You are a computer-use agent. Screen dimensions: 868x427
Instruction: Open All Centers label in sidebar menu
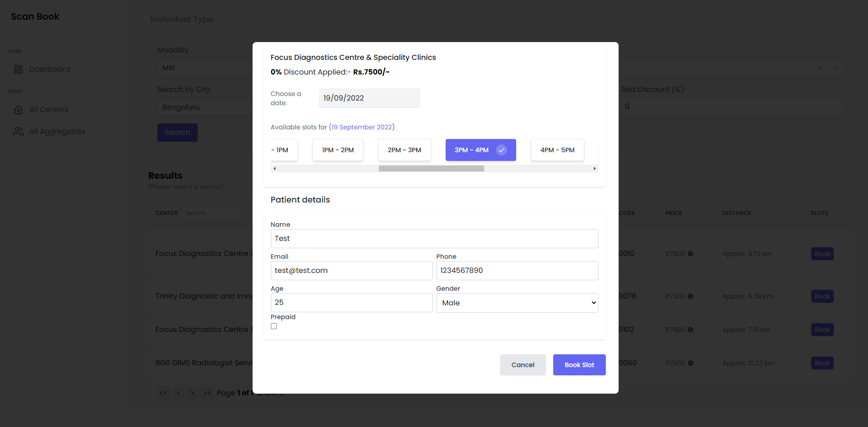pos(49,110)
